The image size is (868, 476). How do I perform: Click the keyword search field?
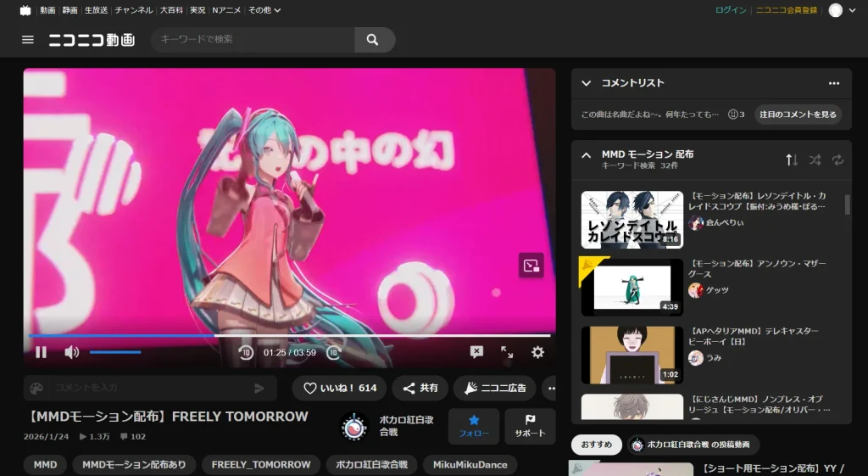tap(253, 40)
